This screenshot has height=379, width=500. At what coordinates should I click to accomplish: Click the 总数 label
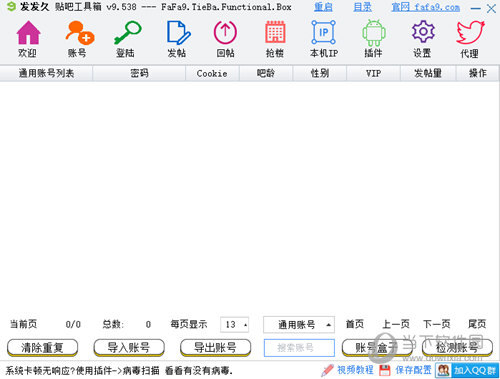coord(113,324)
